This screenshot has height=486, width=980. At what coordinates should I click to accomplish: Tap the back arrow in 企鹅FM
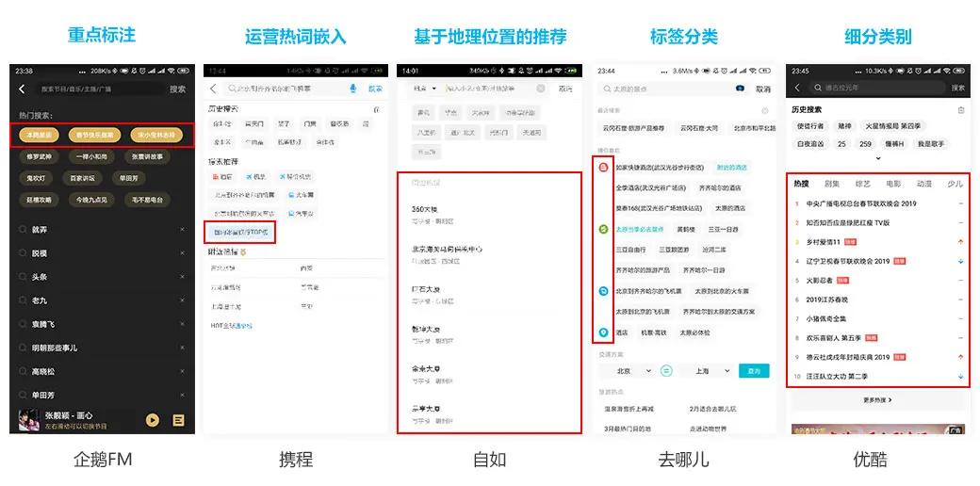point(22,89)
